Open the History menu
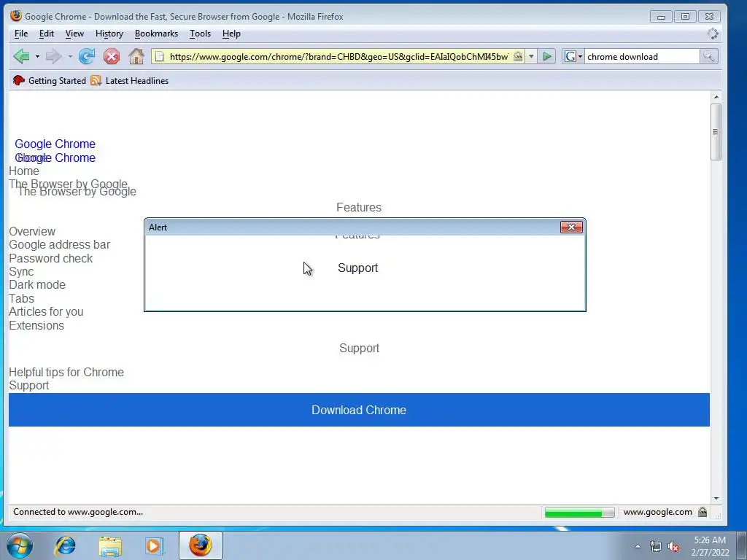 (109, 34)
